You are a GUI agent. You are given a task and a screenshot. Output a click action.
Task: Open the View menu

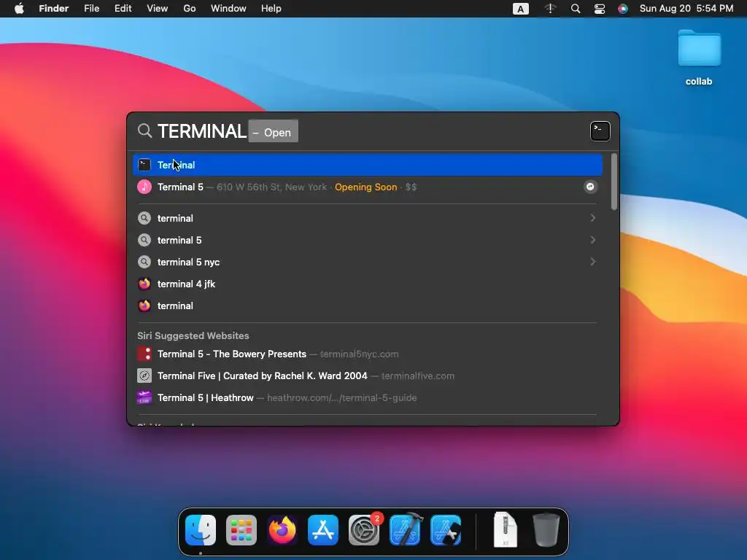pyautogui.click(x=158, y=9)
